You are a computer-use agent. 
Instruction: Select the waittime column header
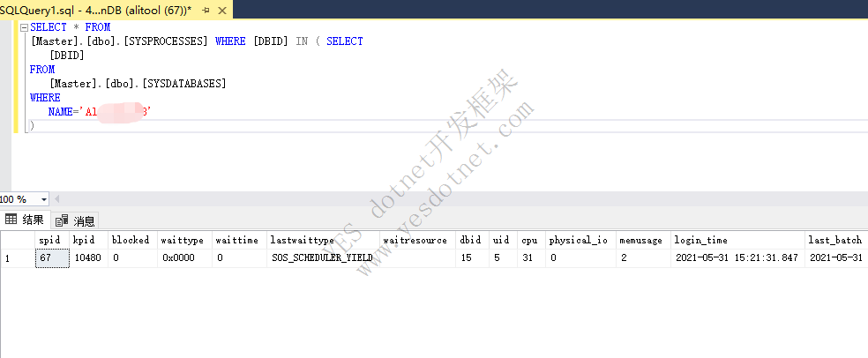tap(239, 240)
